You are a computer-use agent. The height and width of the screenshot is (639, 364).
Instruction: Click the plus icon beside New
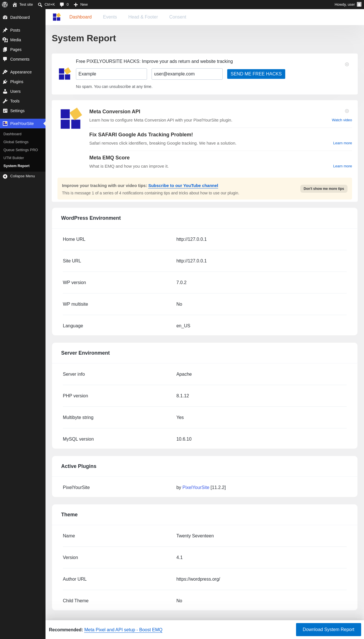click(76, 5)
